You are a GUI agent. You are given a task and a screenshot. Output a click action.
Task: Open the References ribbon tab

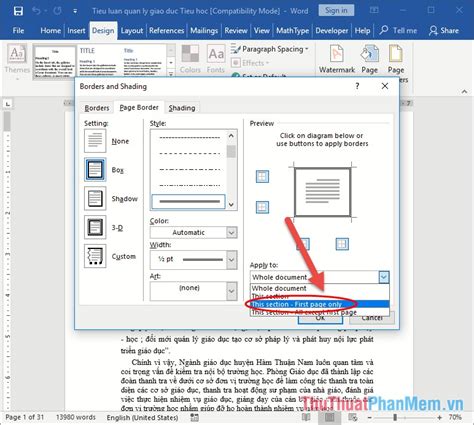(166, 31)
